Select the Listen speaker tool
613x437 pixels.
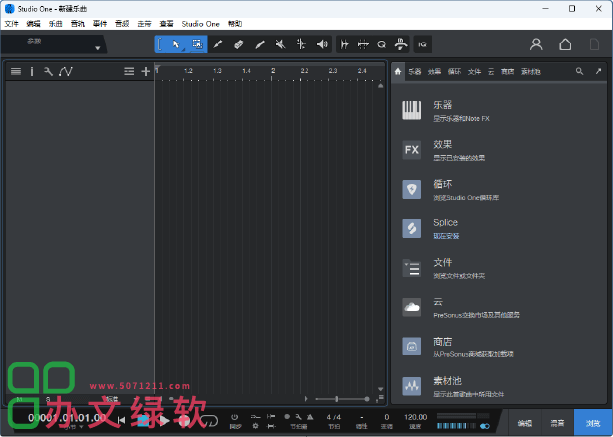[322, 44]
